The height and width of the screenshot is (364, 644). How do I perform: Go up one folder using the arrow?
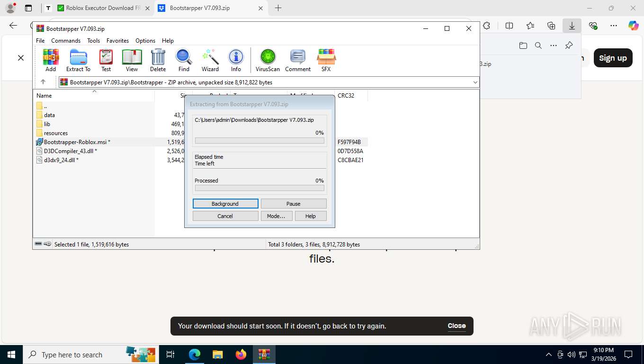point(43,82)
